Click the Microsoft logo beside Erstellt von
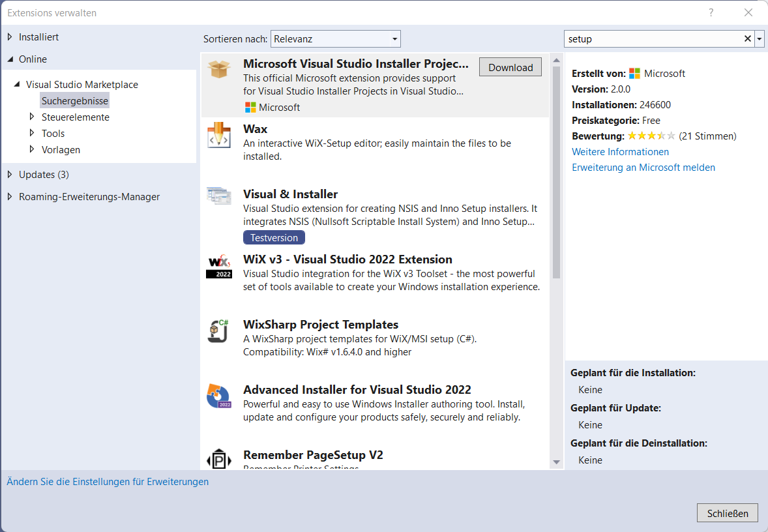The height and width of the screenshot is (532, 768). [634, 74]
